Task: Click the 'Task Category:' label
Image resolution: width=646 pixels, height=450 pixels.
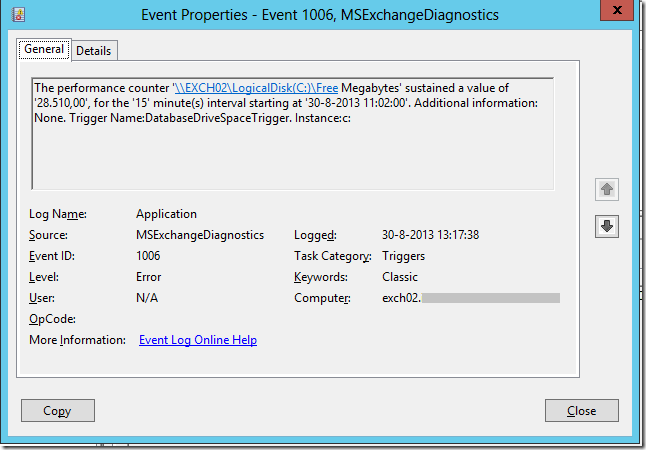Action: pyautogui.click(x=333, y=256)
